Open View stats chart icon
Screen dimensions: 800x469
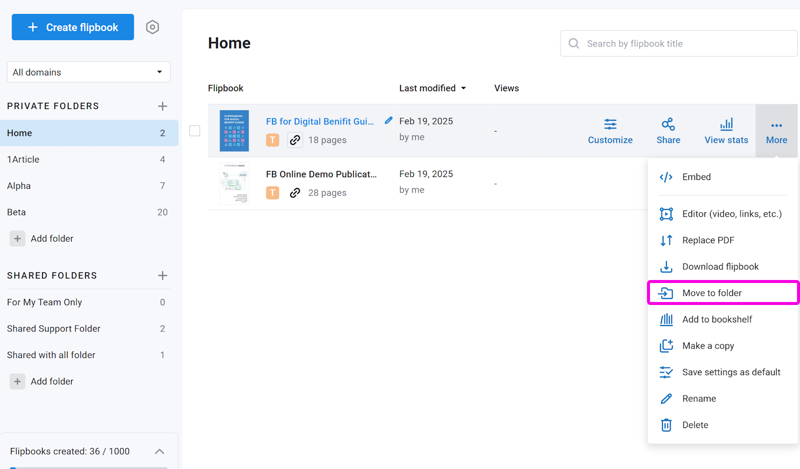726,125
